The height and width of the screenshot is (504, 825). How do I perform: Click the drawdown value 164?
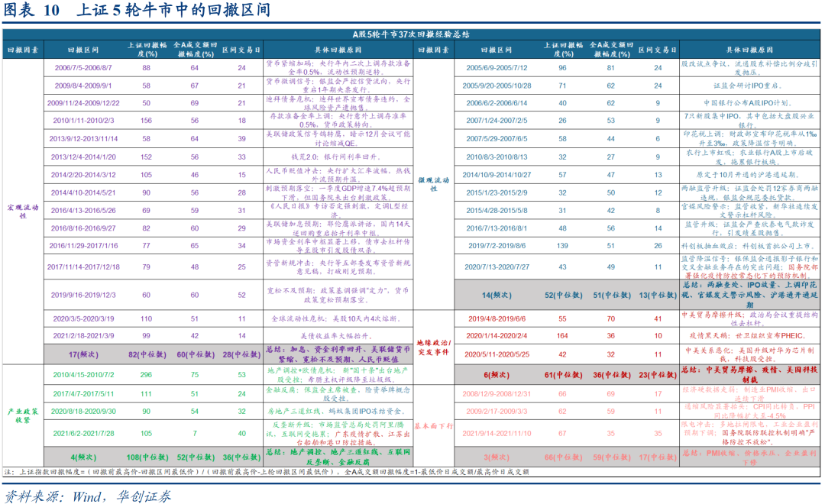click(x=562, y=335)
